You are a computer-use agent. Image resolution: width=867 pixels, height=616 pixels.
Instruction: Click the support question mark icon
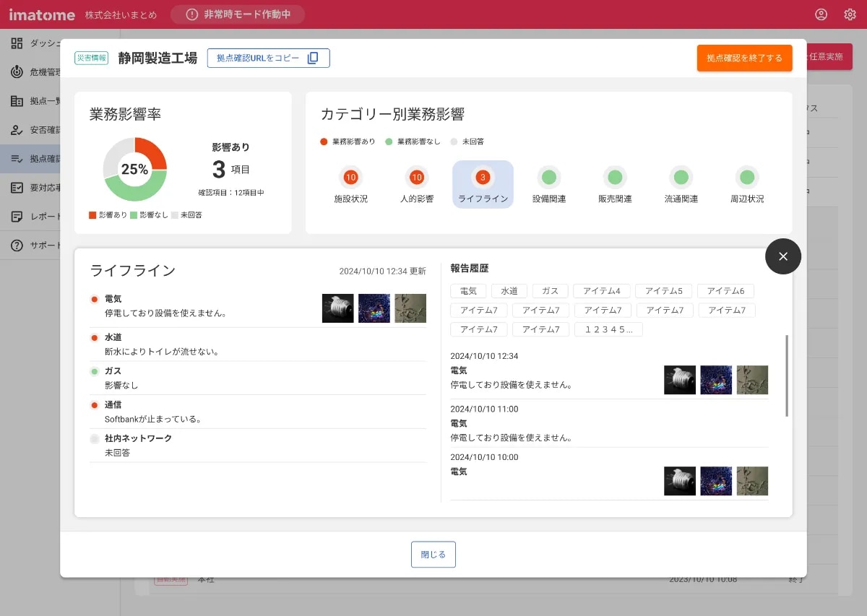(x=17, y=246)
